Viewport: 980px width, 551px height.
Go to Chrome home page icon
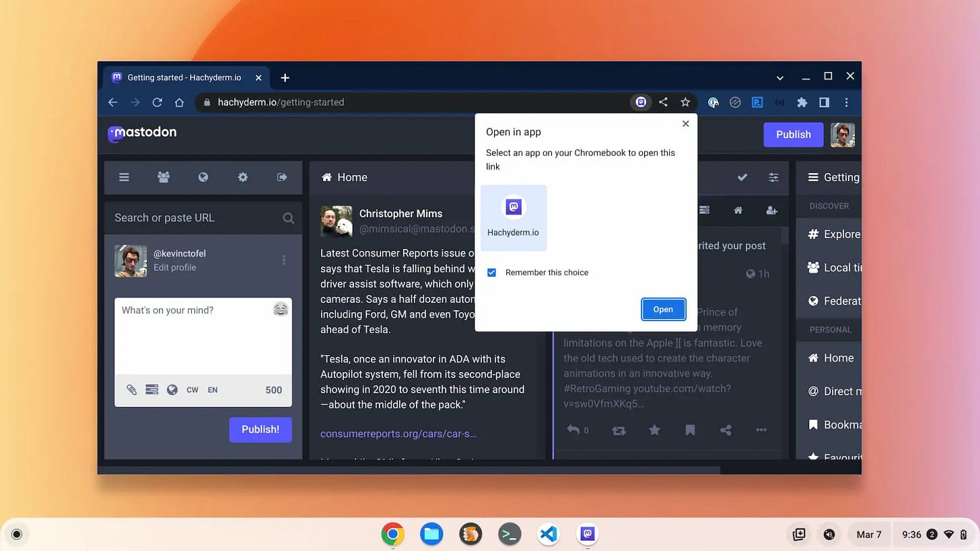(179, 102)
